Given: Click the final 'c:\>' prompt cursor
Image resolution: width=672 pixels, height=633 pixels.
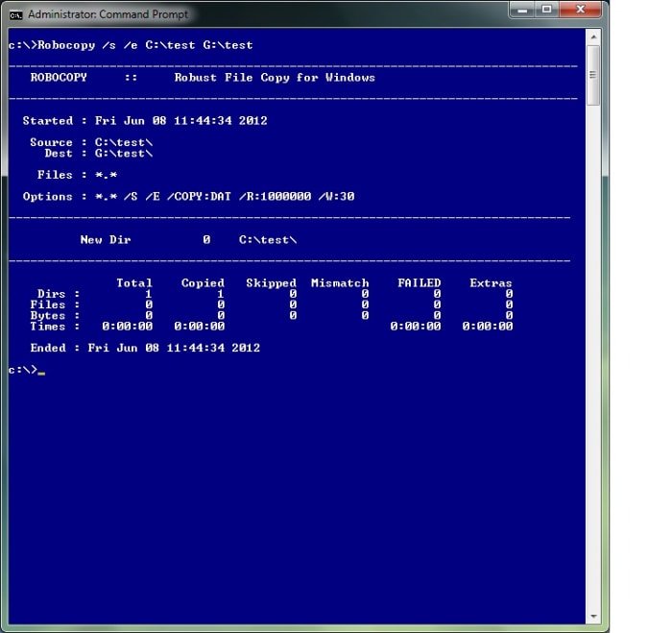Looking at the screenshot, I should click(41, 371).
